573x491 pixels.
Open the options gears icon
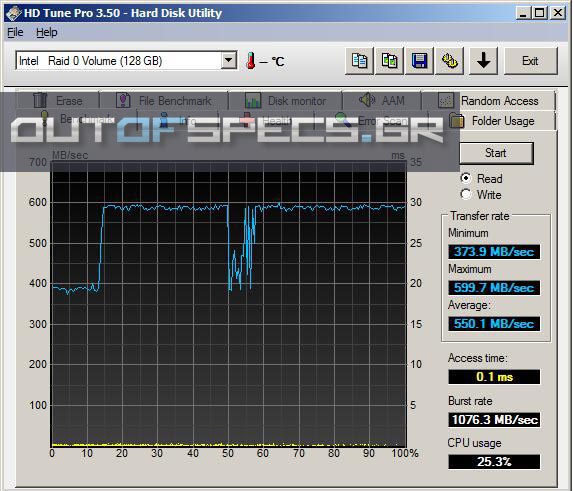click(449, 61)
